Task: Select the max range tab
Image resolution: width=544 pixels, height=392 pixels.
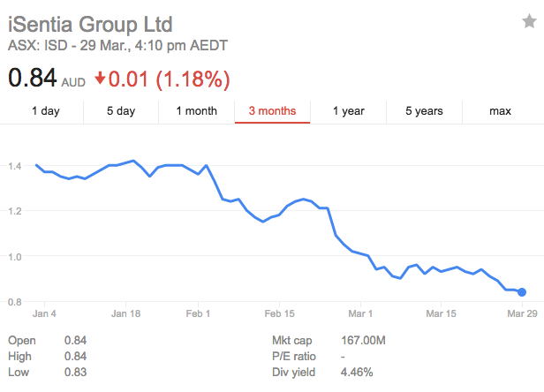Action: coord(500,111)
